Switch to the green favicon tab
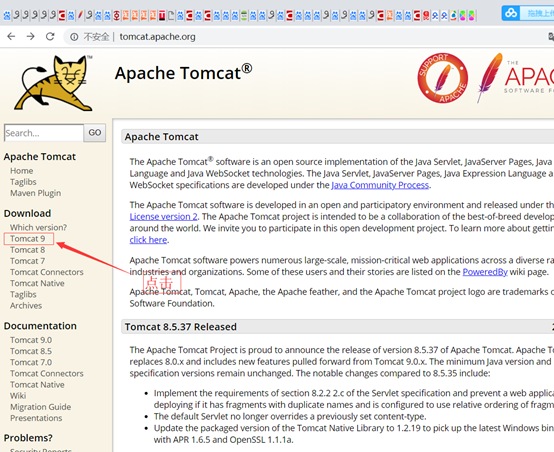The width and height of the screenshot is (554, 452). 244,16
